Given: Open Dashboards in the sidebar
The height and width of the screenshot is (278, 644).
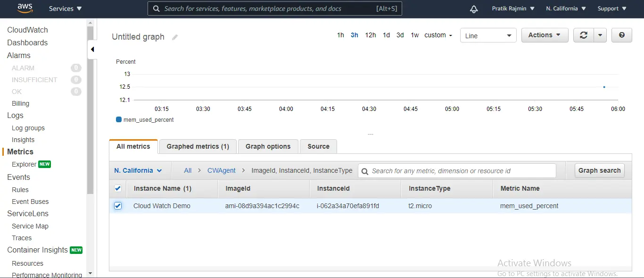Looking at the screenshot, I should pyautogui.click(x=27, y=42).
